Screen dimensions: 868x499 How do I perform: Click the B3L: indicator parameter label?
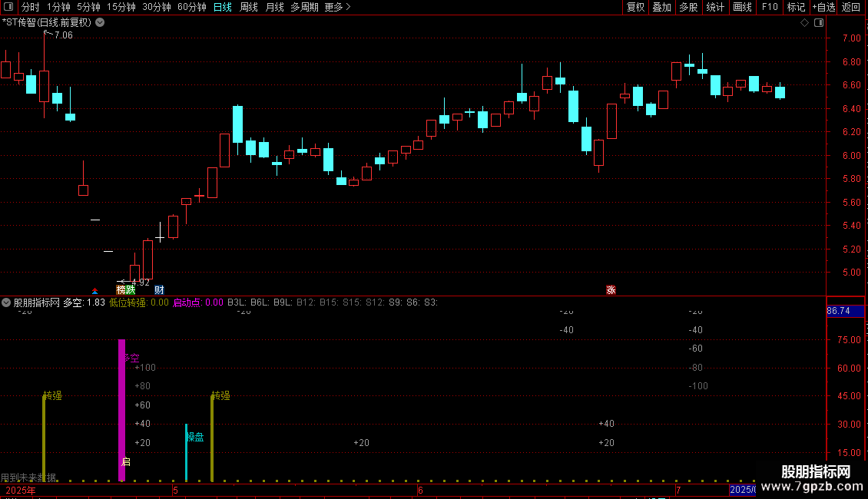point(237,302)
